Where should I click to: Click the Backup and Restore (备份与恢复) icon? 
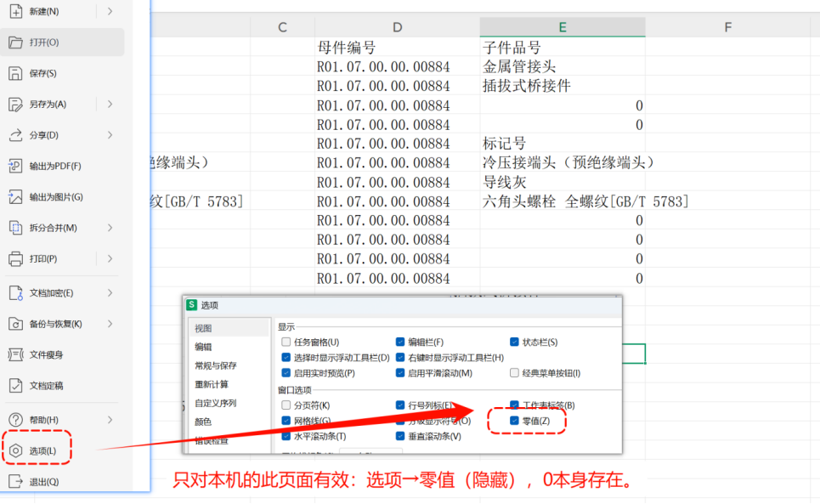(x=15, y=324)
